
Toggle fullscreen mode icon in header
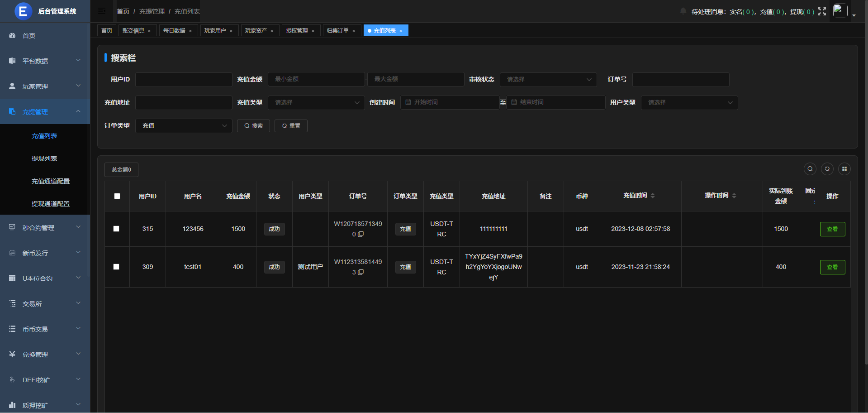pos(822,11)
